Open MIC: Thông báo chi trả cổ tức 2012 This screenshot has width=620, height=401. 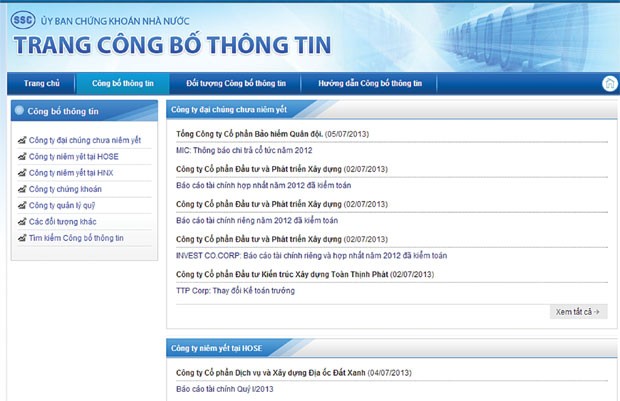pyautogui.click(x=244, y=150)
